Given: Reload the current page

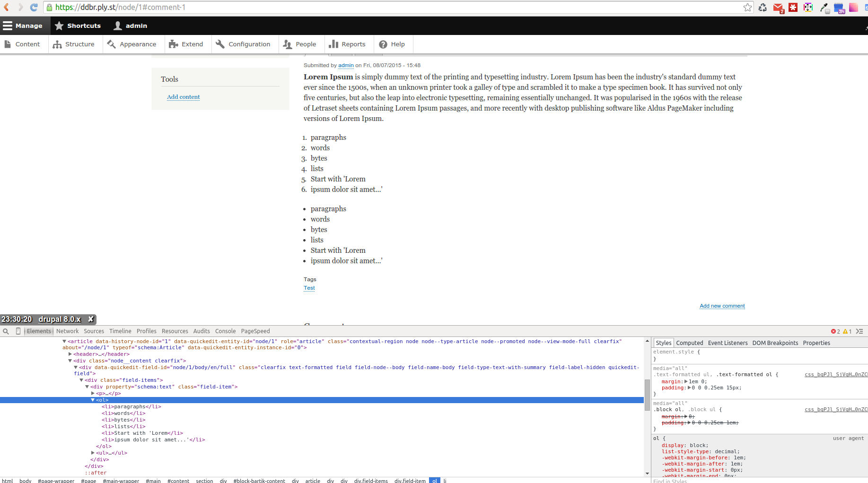Looking at the screenshot, I should (x=33, y=7).
